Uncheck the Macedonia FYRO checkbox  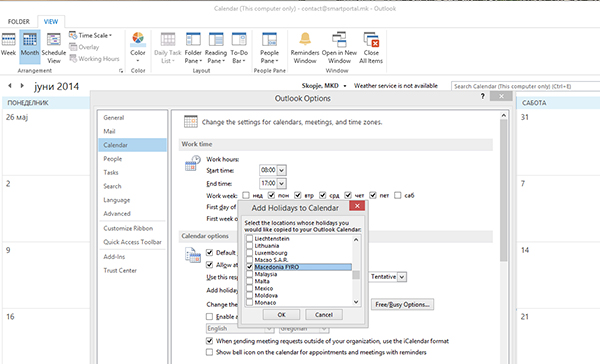coord(249,267)
